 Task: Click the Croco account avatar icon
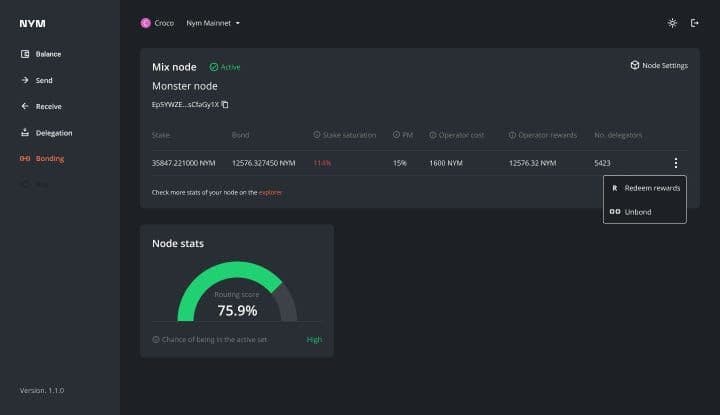(x=146, y=23)
